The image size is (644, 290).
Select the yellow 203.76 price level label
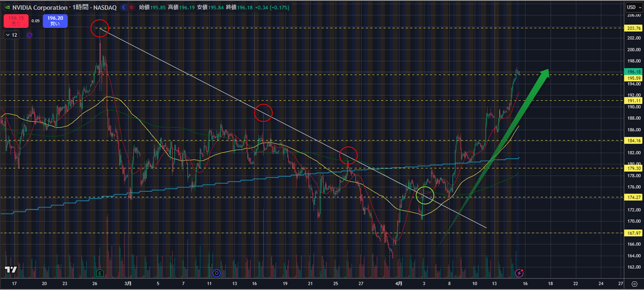633,28
